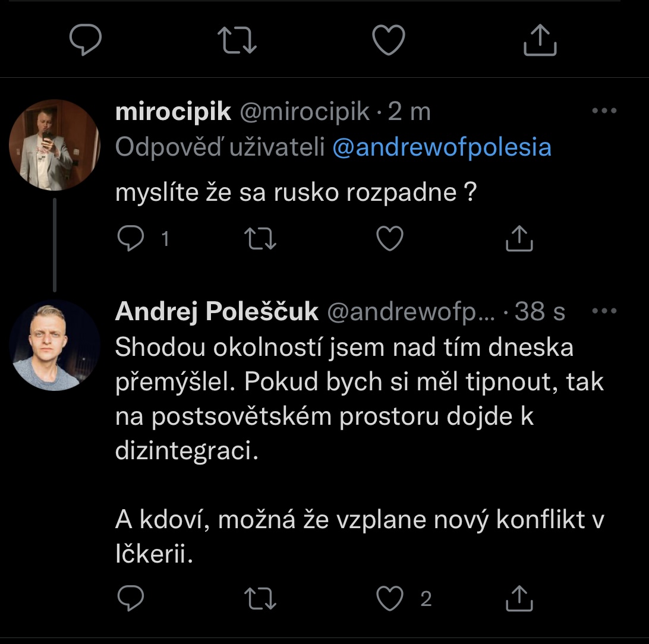
Task: Retweet Andrej Poleščuk's reply
Action: [x=261, y=599]
